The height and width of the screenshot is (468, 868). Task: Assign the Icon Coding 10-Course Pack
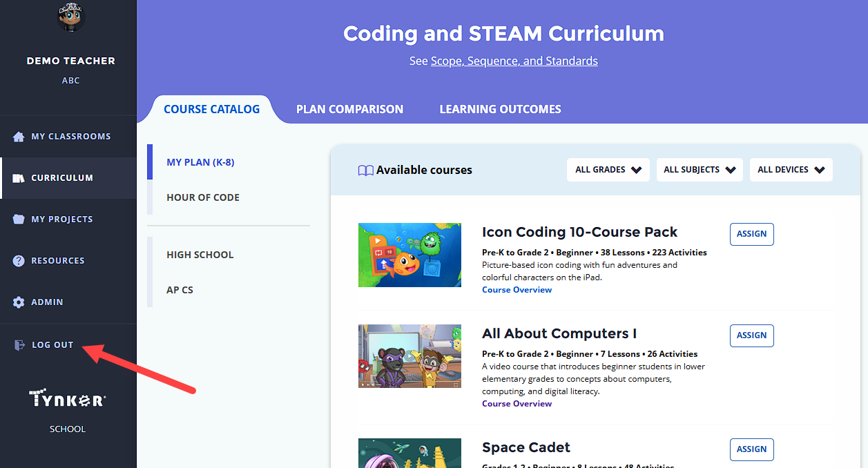[x=752, y=234]
